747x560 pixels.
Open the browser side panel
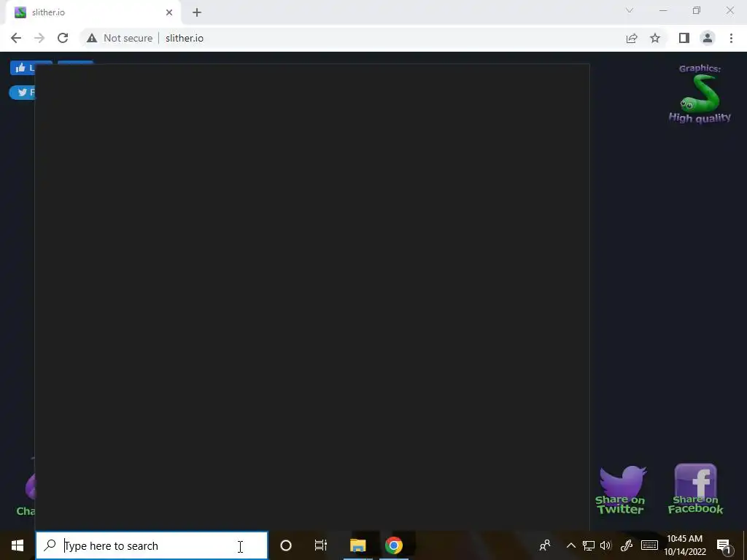click(x=684, y=38)
